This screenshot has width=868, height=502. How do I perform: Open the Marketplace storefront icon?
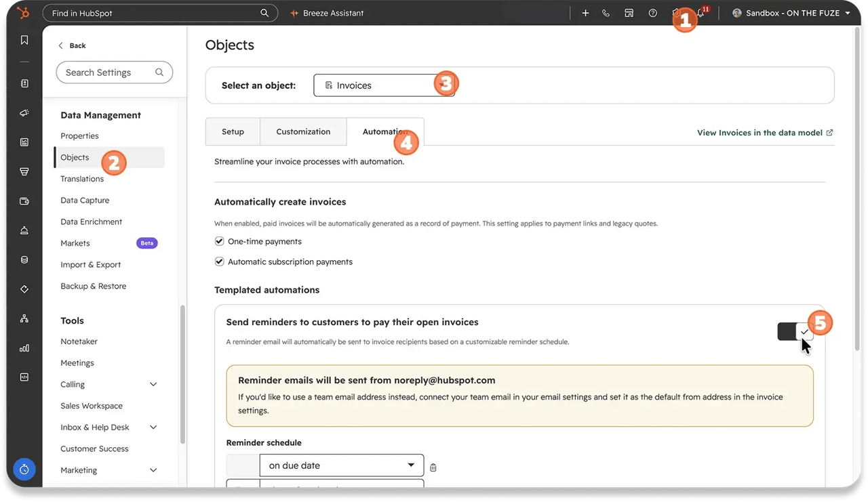pyautogui.click(x=629, y=13)
